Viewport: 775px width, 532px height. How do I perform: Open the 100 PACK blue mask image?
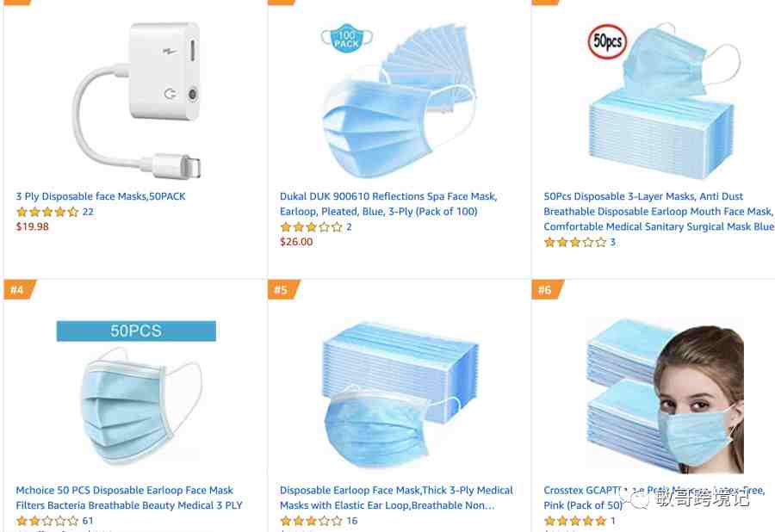(399, 101)
